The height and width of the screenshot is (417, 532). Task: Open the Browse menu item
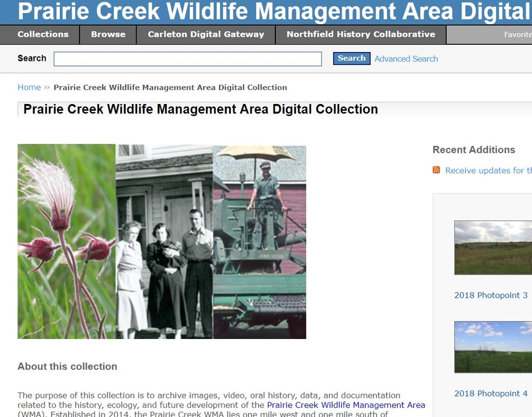108,34
